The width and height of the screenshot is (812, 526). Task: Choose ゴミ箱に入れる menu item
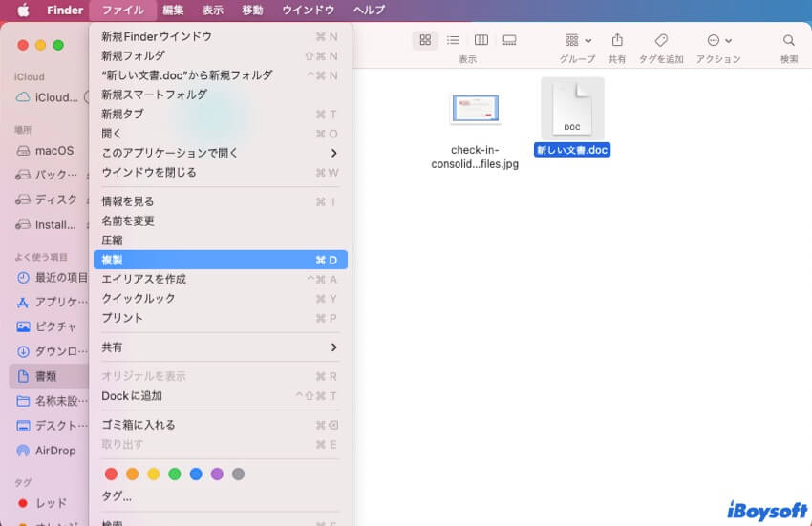pos(220,425)
